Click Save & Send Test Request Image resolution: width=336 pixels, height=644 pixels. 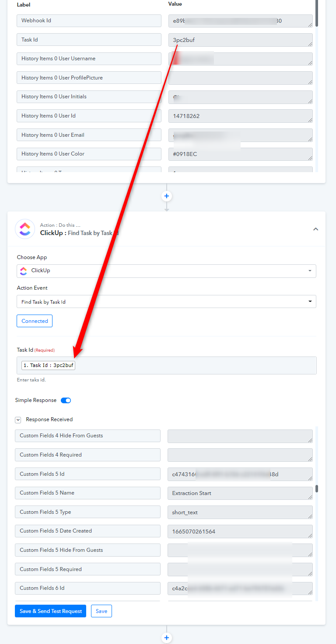[x=51, y=611]
